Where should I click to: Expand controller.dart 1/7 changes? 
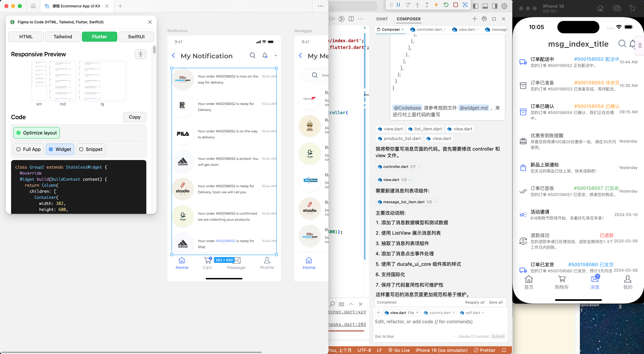pyautogui.click(x=399, y=166)
